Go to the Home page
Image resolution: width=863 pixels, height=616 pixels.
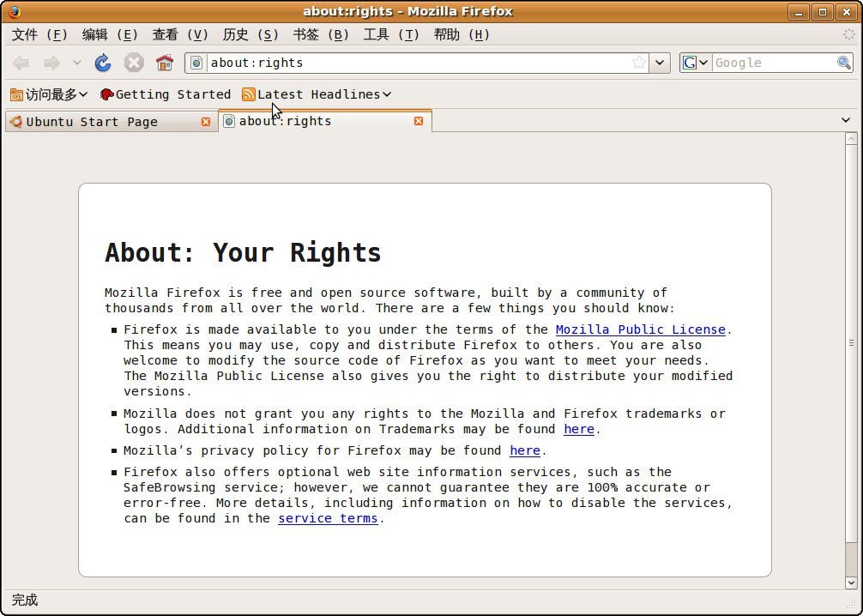pos(165,63)
